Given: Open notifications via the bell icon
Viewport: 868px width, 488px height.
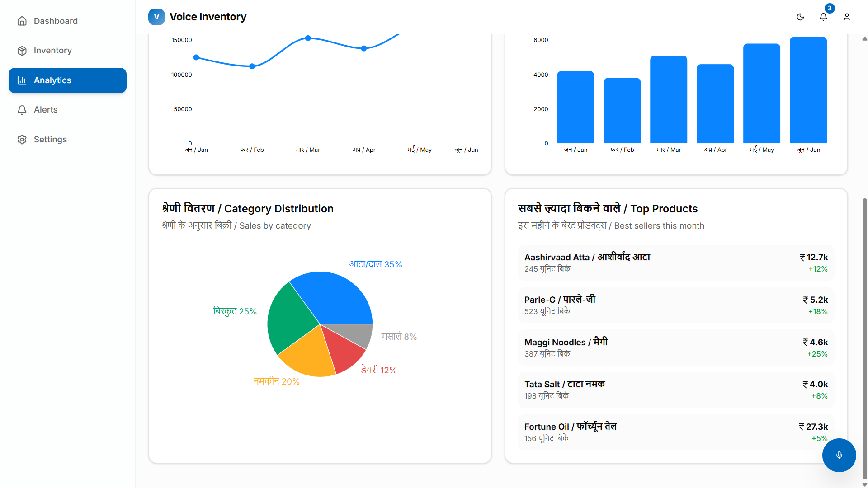Looking at the screenshot, I should tap(823, 17).
